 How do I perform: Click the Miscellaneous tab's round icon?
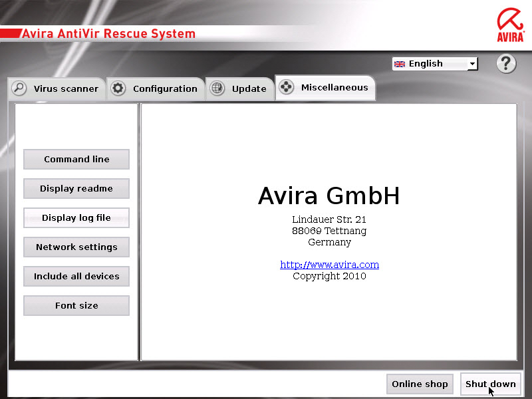pos(287,87)
